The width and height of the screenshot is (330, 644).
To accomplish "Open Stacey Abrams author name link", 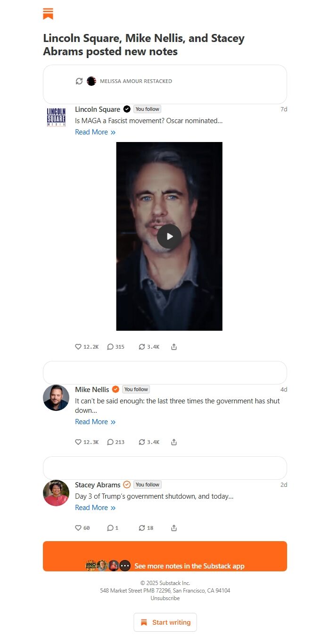I will (x=98, y=485).
